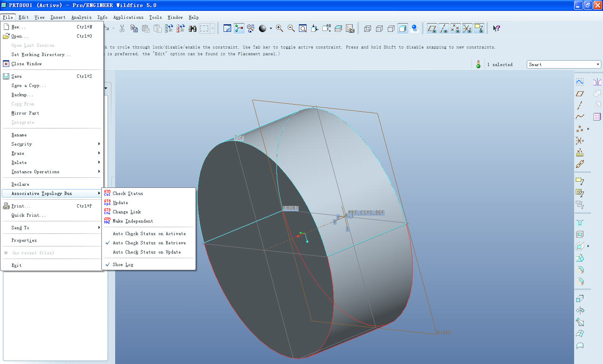Open the Tools menu
Screen dimensions: 603x364
[x=155, y=17]
